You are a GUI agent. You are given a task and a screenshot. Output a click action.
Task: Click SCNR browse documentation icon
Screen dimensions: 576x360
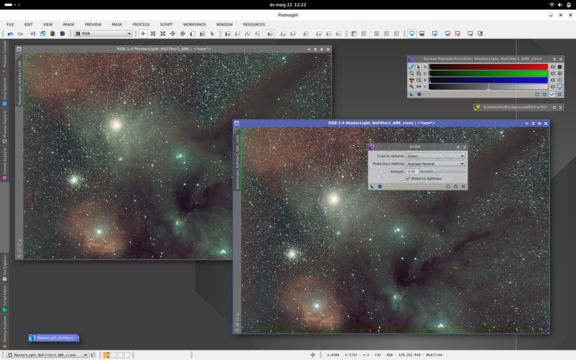[x=456, y=187]
